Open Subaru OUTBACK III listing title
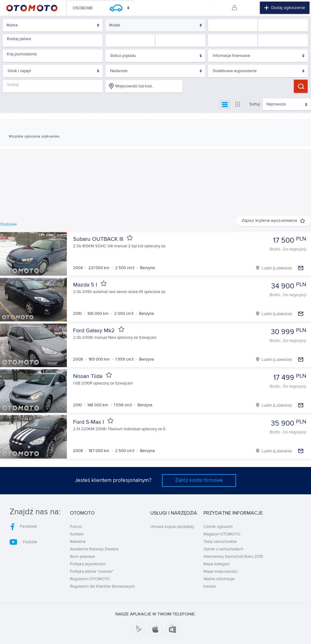 point(98,239)
